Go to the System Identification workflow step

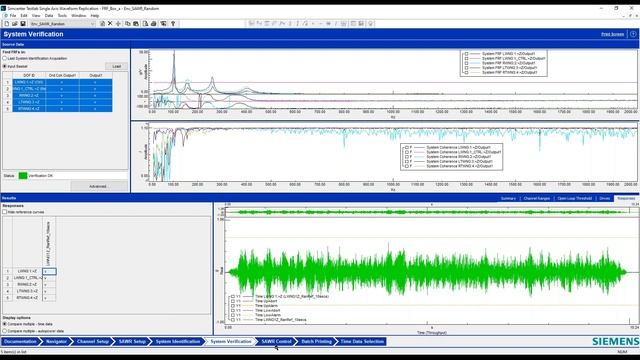tap(178, 342)
